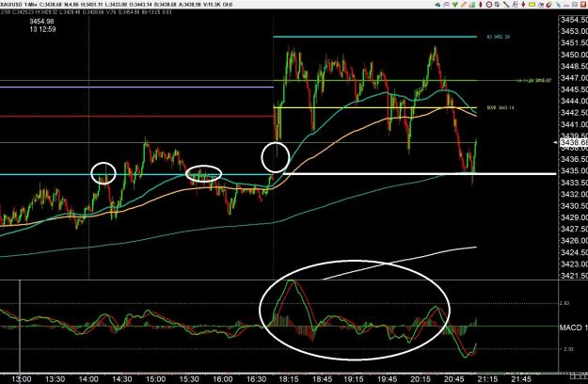The image size is (588, 384).
Task: Click the clock icon in chart toolbar
Action: pos(489,5)
